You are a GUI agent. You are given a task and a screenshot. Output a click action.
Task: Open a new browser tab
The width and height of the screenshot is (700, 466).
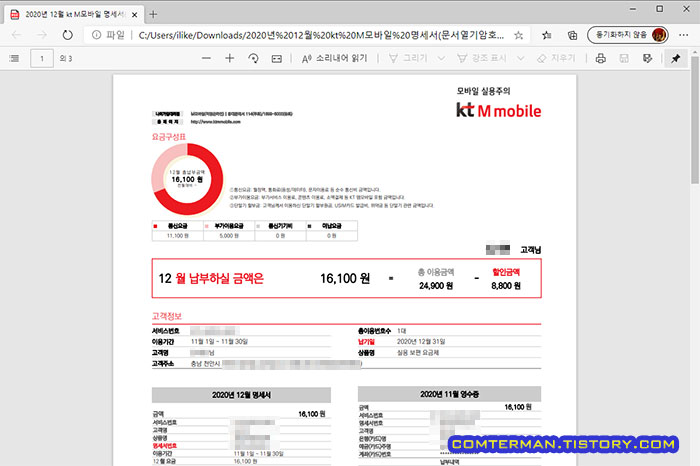click(153, 14)
